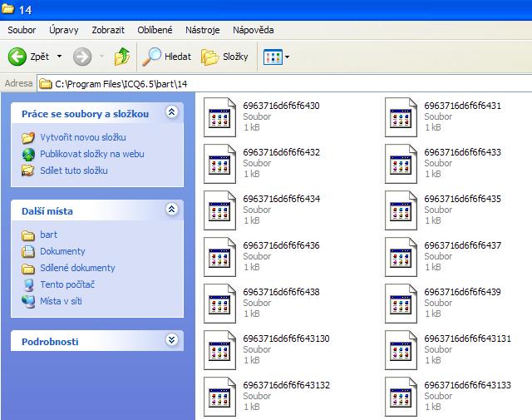The width and height of the screenshot is (532, 420).
Task: Click the Up folder level icon
Action: 122,57
